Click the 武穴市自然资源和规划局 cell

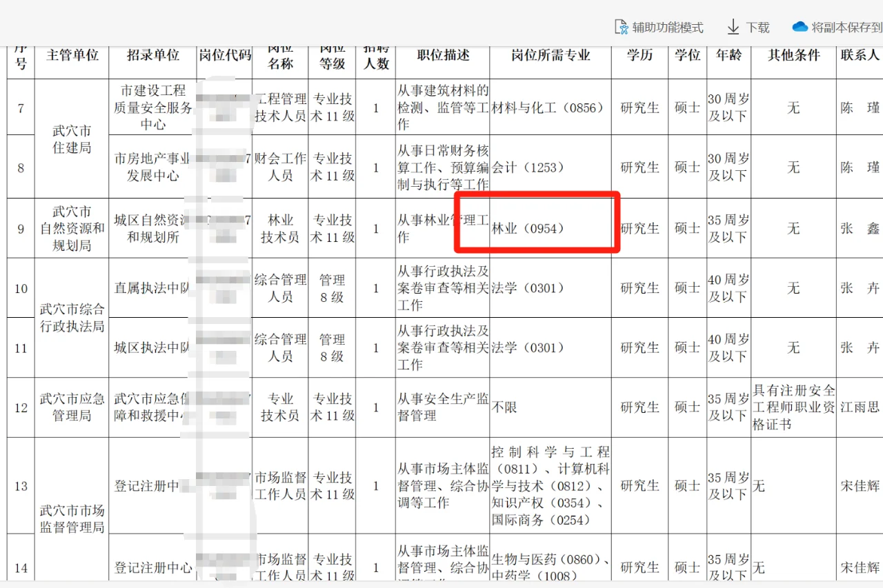[72, 228]
